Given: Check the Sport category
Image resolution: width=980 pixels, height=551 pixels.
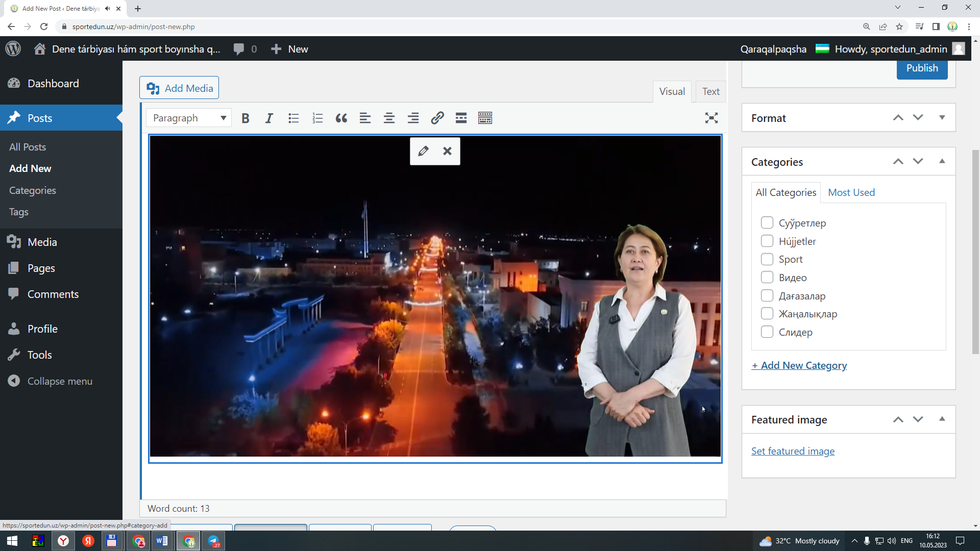Looking at the screenshot, I should pyautogui.click(x=767, y=259).
